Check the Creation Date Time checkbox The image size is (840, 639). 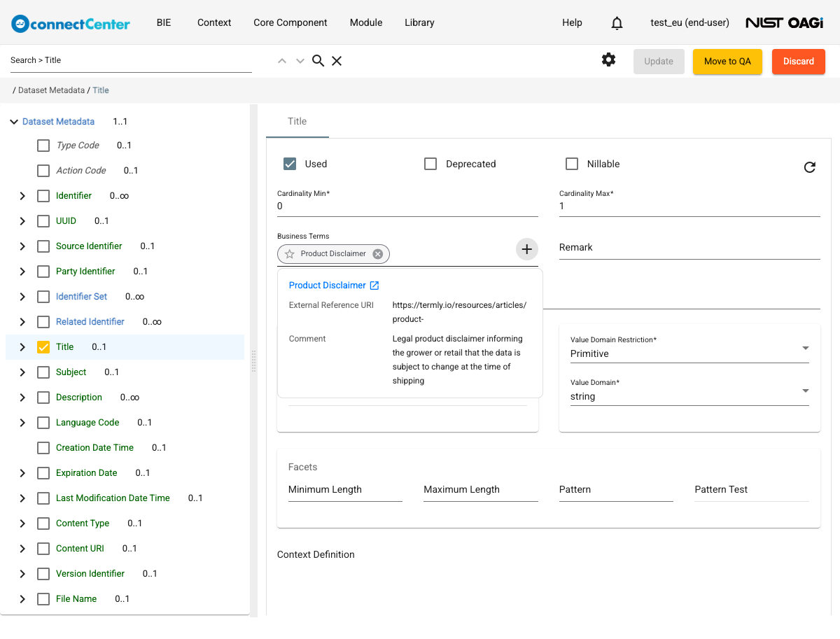pos(43,448)
